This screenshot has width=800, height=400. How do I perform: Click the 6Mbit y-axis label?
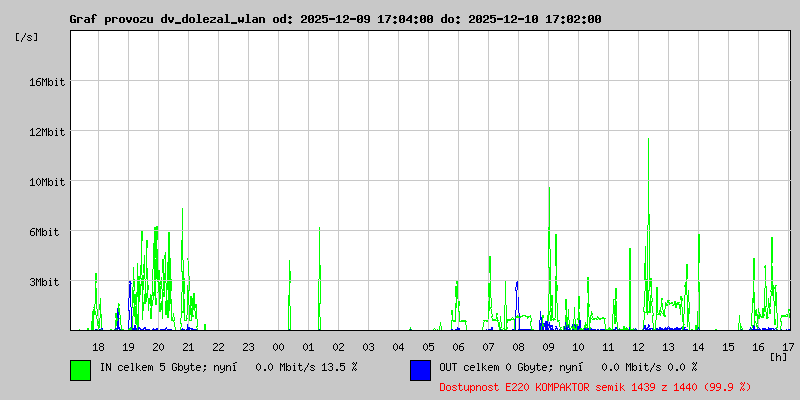(x=43, y=232)
